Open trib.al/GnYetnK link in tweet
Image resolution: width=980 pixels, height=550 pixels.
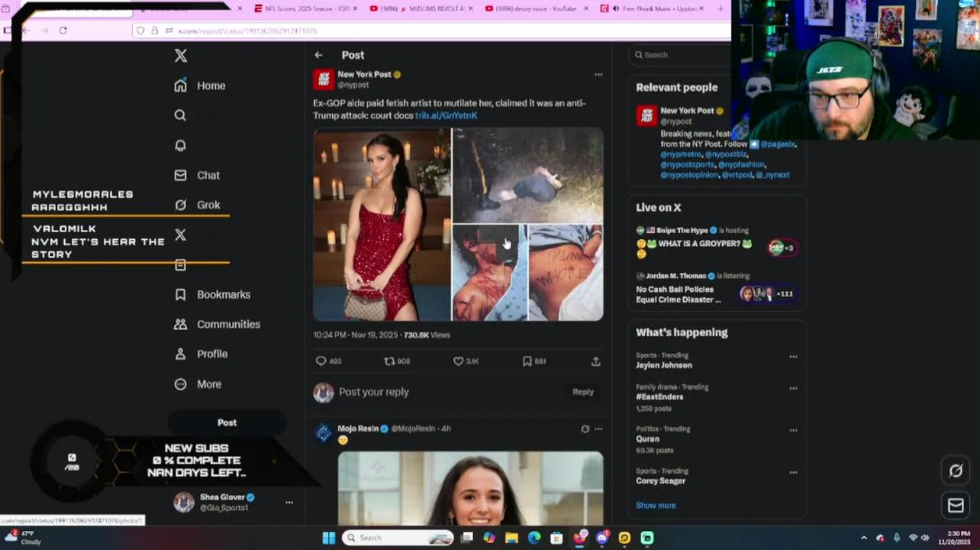446,115
